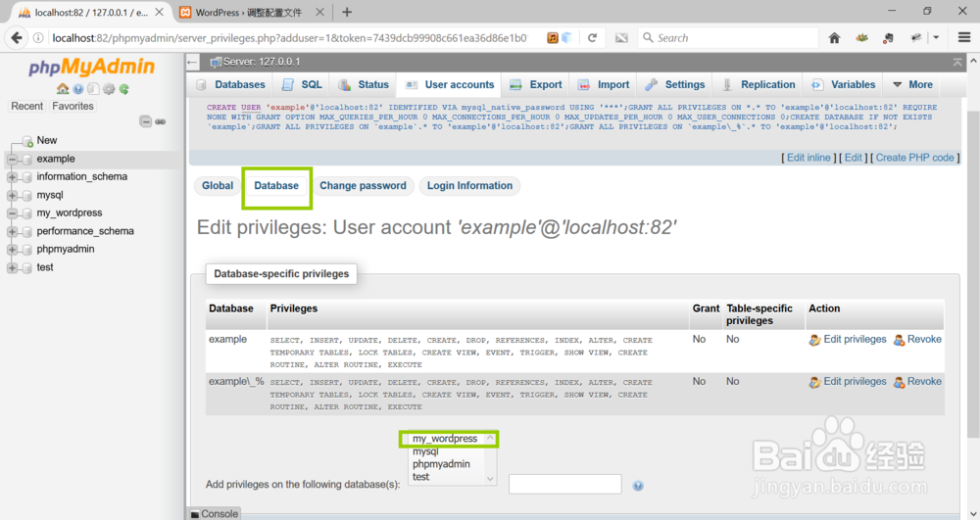Click the link-with-main-panel chain icon

[x=161, y=121]
